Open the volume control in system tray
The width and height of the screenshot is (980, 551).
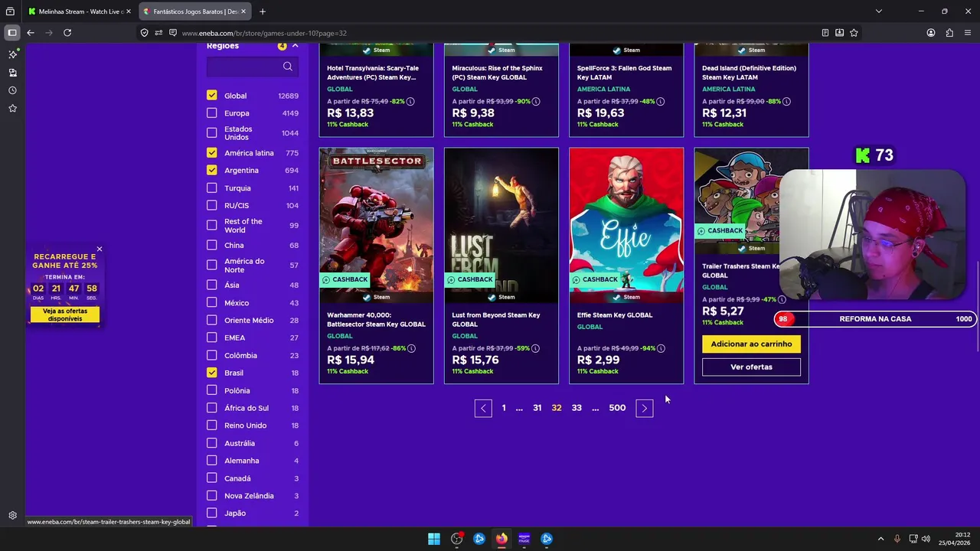click(926, 539)
